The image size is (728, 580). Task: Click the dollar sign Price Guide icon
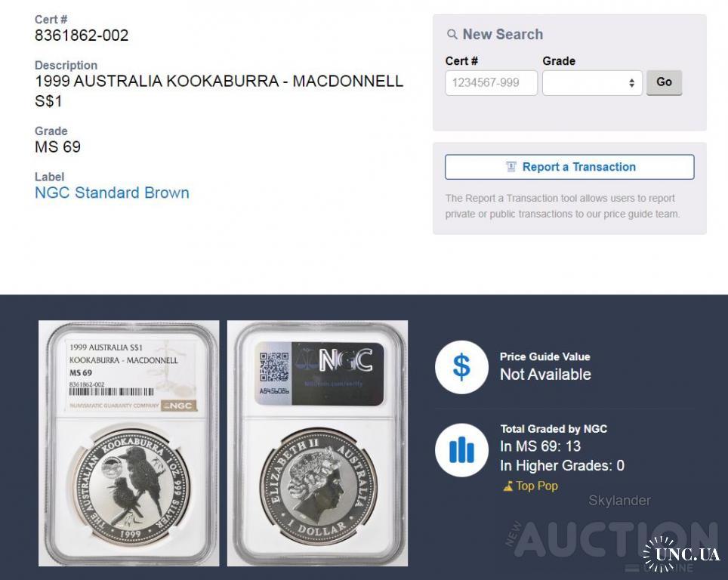click(461, 367)
